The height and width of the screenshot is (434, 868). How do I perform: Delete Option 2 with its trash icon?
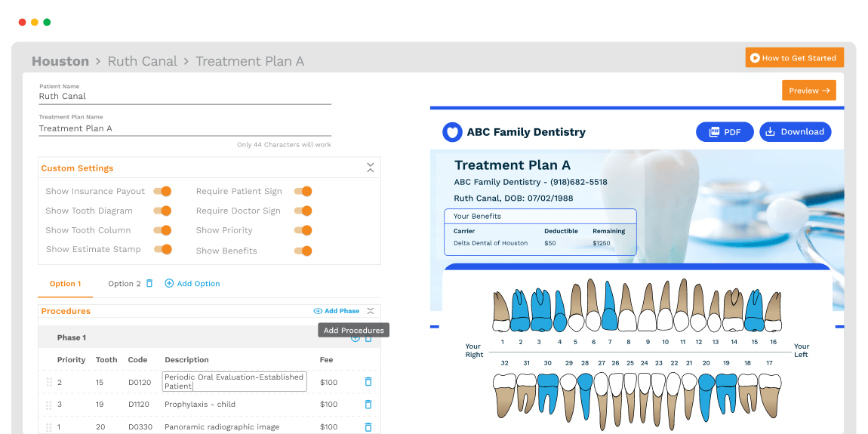tap(149, 284)
